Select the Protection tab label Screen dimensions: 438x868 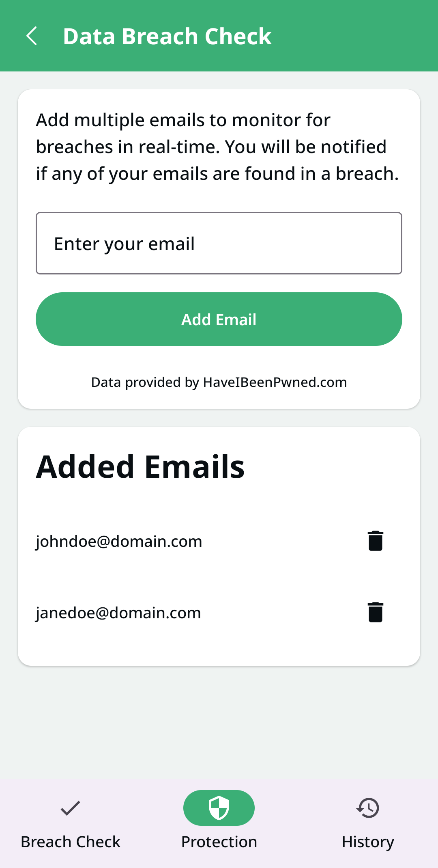coord(219,842)
